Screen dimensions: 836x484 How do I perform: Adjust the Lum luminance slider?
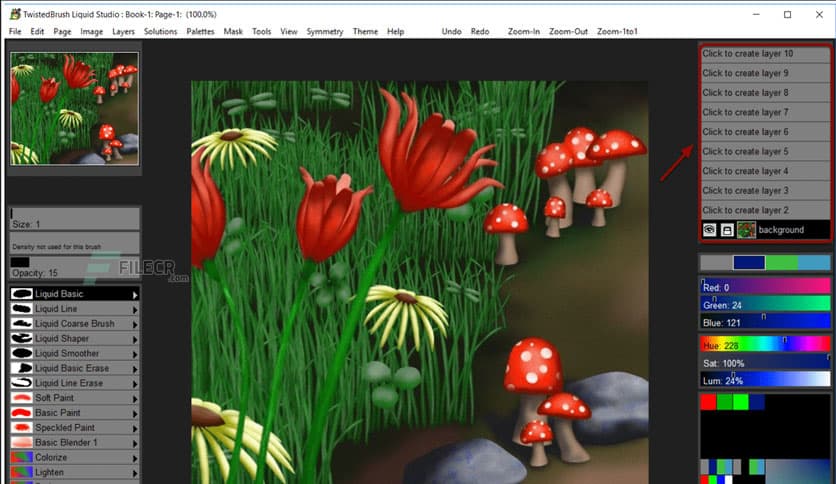click(765, 380)
